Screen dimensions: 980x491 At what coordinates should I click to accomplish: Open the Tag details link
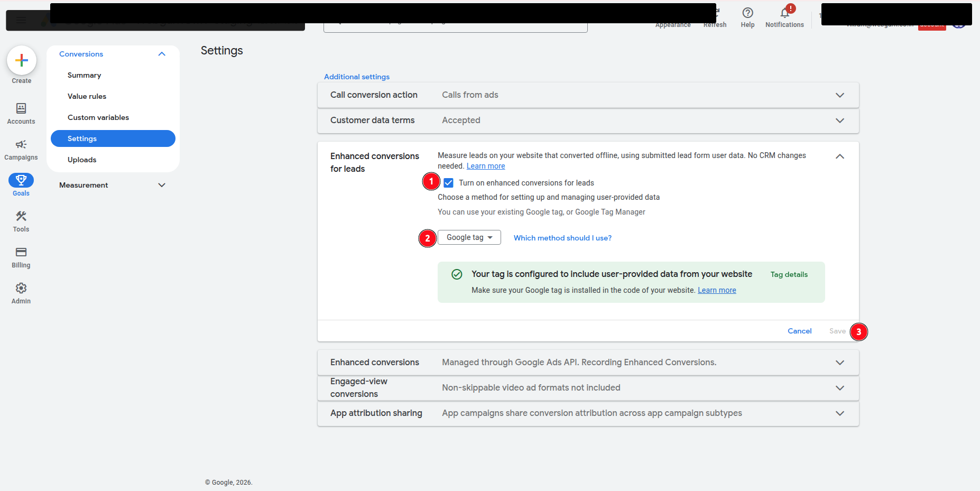789,274
